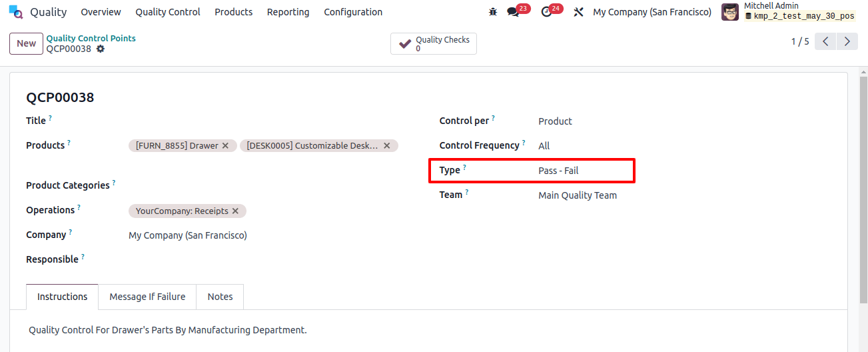Go back to Quality Control Points breadcrumb

coord(91,38)
